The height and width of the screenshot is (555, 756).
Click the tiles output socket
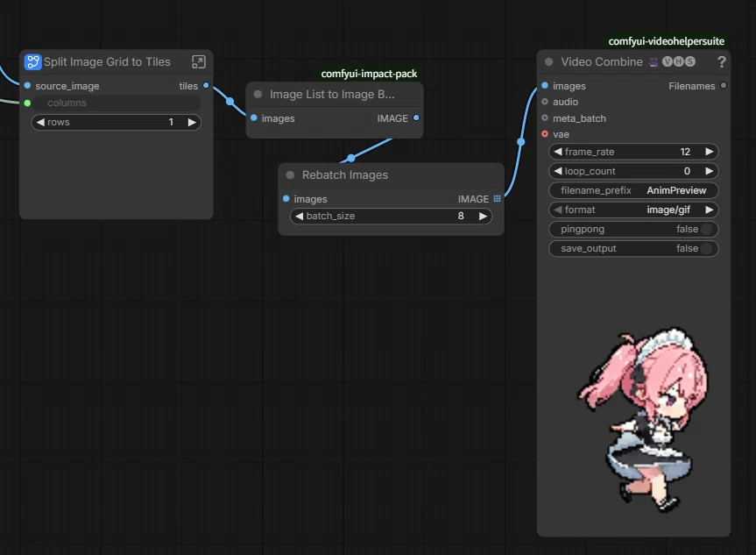[206, 85]
